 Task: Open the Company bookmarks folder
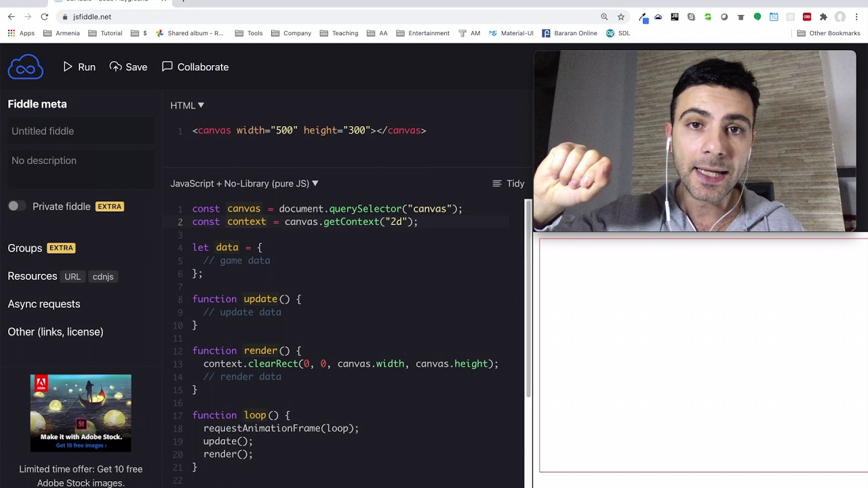tap(291, 33)
